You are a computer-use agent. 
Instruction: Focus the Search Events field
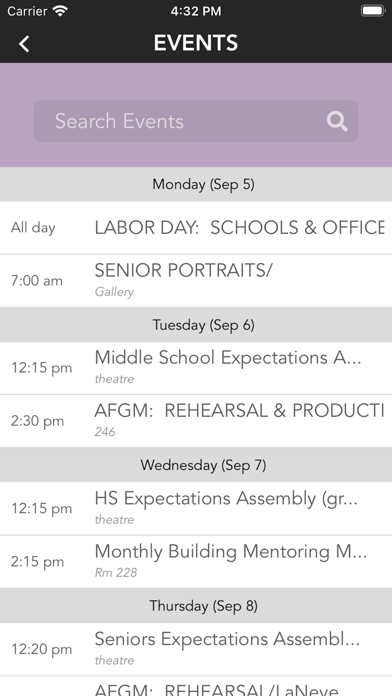pos(196,121)
